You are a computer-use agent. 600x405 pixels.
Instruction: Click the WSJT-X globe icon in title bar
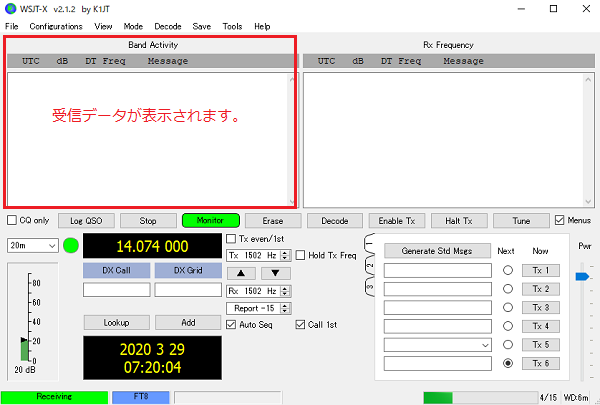pyautogui.click(x=11, y=8)
